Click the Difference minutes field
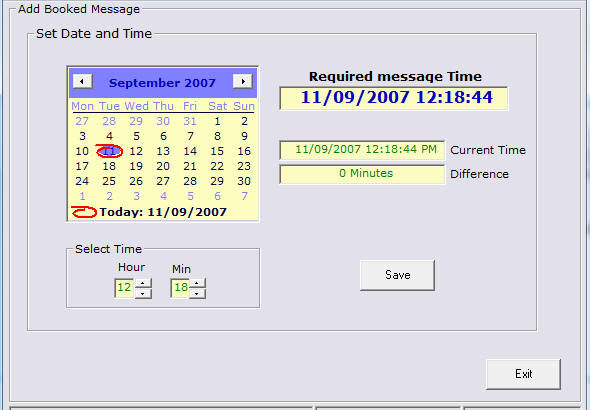Viewport: 590px width, 410px height. click(x=362, y=174)
